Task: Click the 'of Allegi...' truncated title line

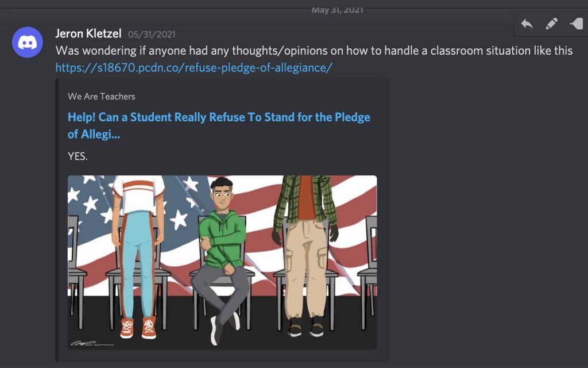Action: (94, 135)
